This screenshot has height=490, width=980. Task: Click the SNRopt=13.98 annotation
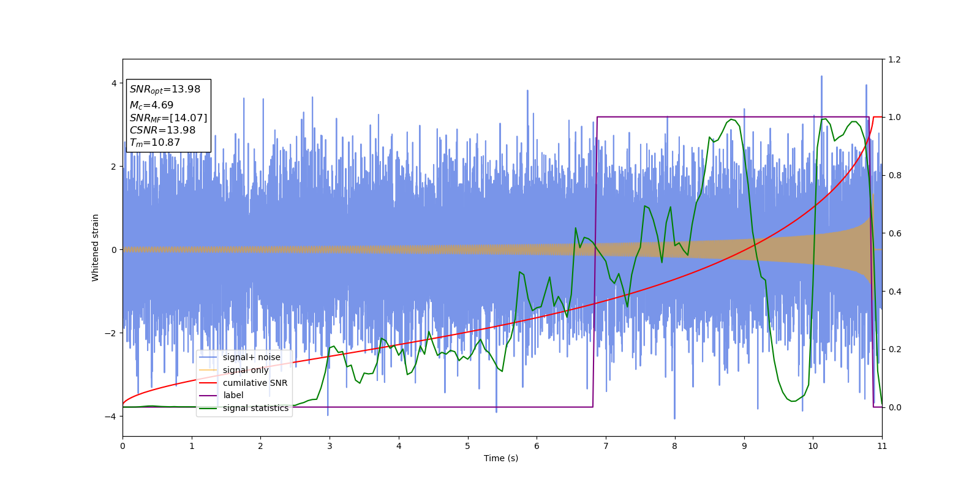point(165,89)
